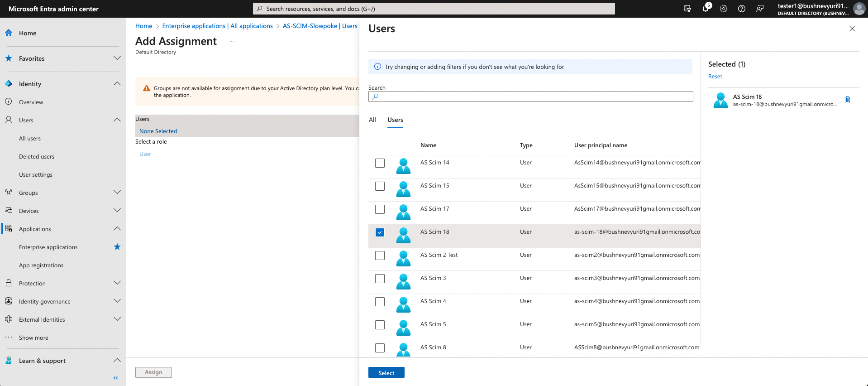Click the None Selected link
The height and width of the screenshot is (386, 868).
158,131
